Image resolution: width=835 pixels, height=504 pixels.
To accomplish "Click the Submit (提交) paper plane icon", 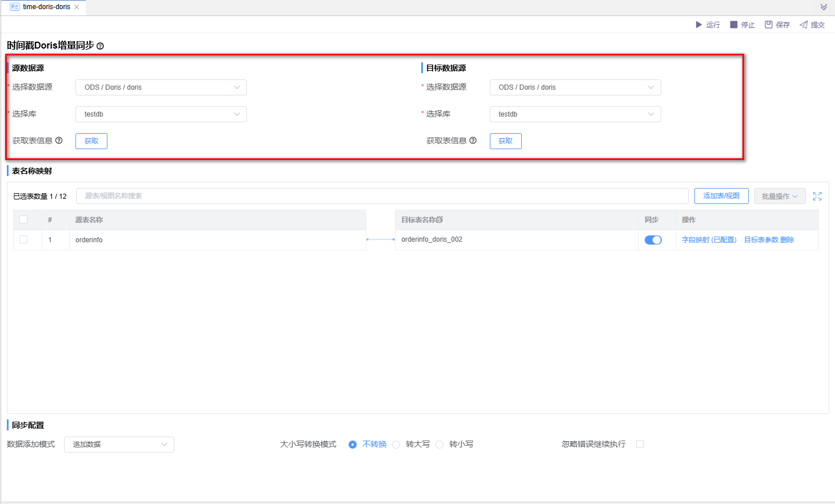I will [x=804, y=25].
